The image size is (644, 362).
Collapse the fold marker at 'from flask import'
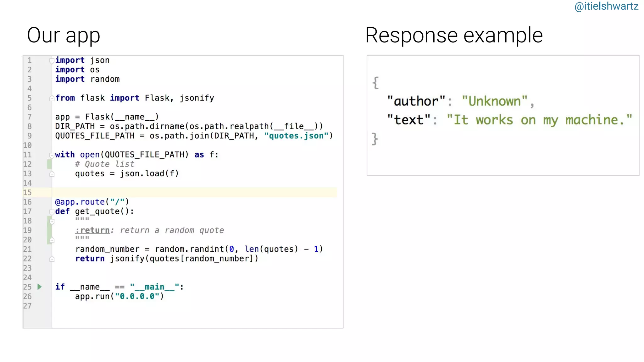click(x=52, y=98)
